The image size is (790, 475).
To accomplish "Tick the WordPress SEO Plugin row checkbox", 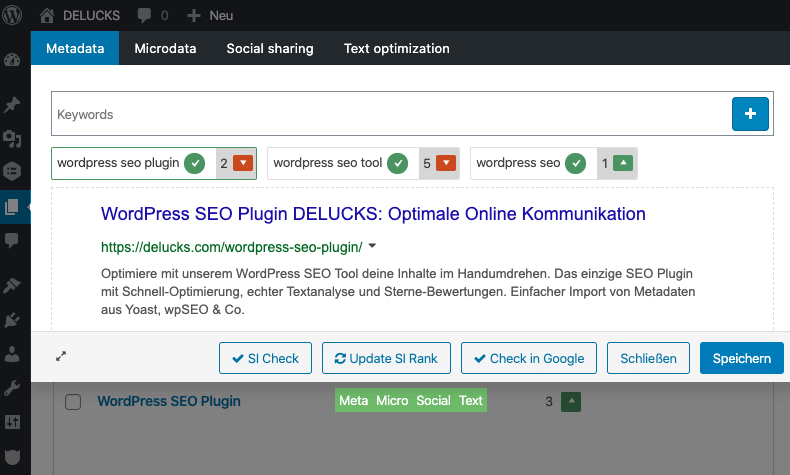I will click(73, 402).
